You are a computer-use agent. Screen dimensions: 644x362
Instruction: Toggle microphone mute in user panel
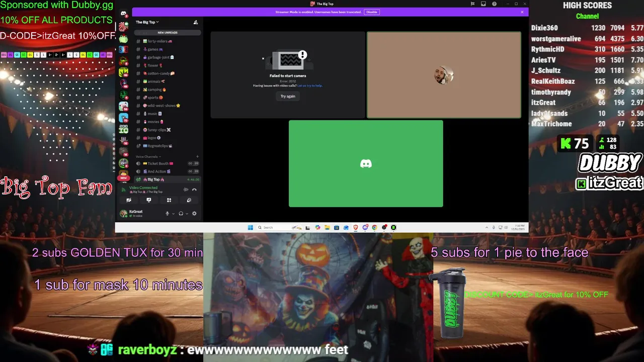click(x=168, y=214)
